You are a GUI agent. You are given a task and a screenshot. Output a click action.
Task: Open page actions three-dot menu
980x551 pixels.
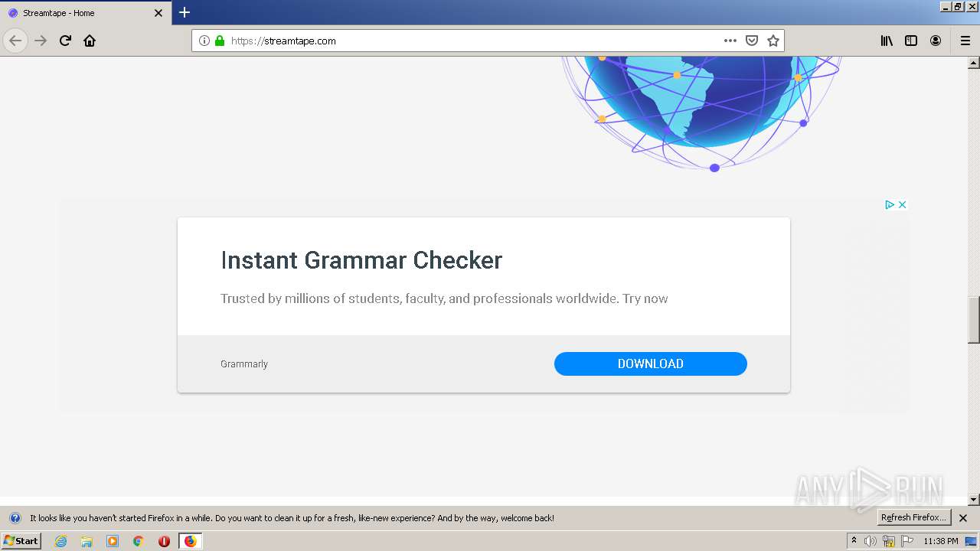click(730, 41)
